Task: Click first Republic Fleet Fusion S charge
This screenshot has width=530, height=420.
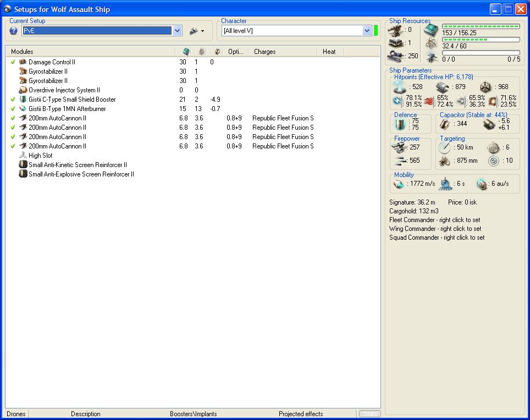Action: click(283, 118)
